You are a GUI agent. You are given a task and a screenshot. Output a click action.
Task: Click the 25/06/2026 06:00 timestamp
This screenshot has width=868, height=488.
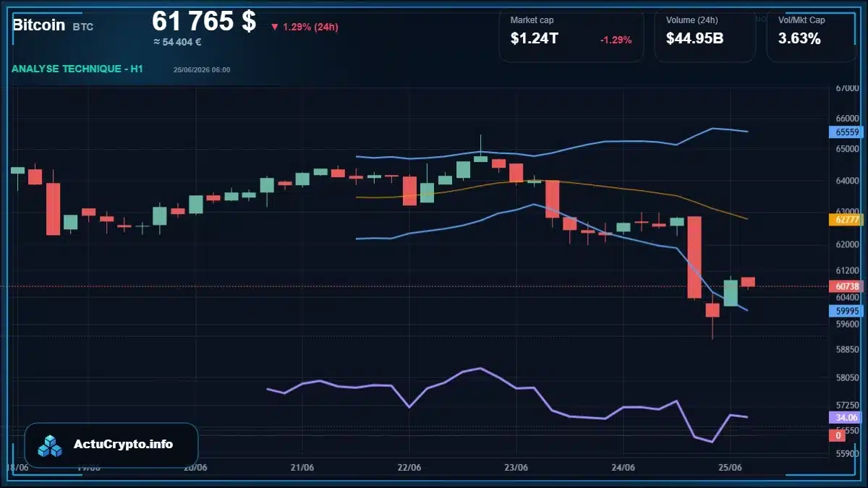pyautogui.click(x=202, y=69)
